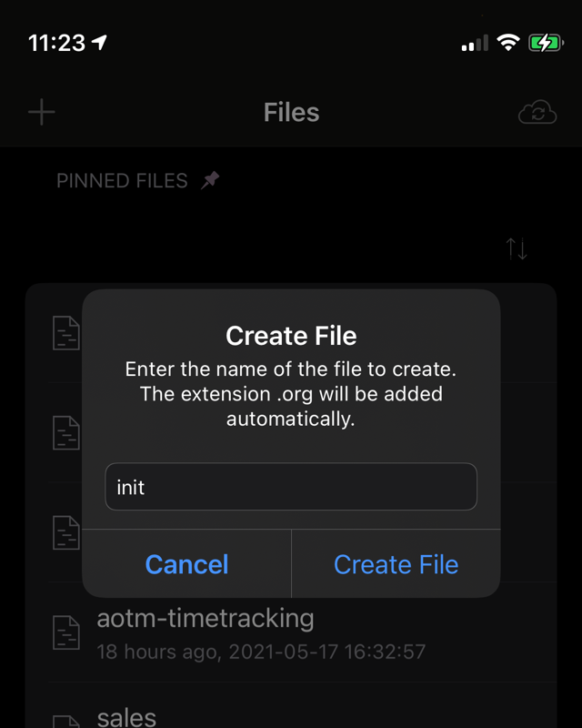Tap the plus icon to add file

pos(42,112)
